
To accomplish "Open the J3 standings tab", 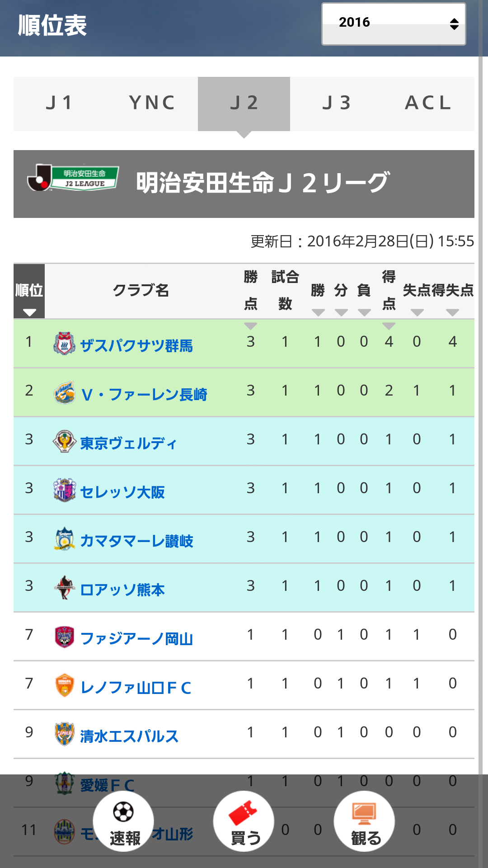I will click(x=336, y=104).
